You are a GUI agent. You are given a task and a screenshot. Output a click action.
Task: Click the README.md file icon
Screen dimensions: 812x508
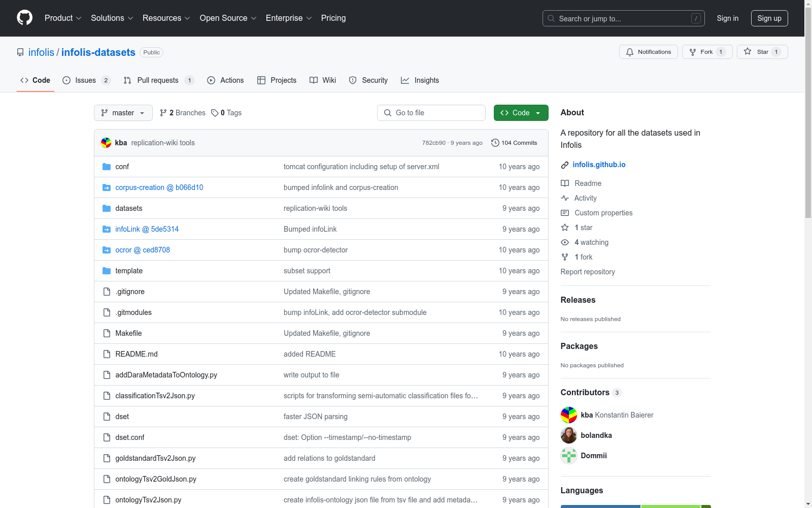tap(107, 354)
